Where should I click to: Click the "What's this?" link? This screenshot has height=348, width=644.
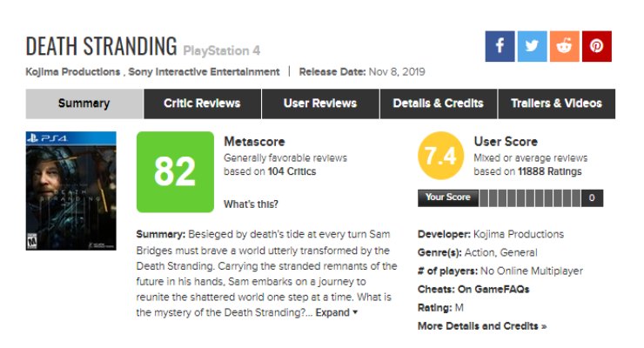point(251,204)
